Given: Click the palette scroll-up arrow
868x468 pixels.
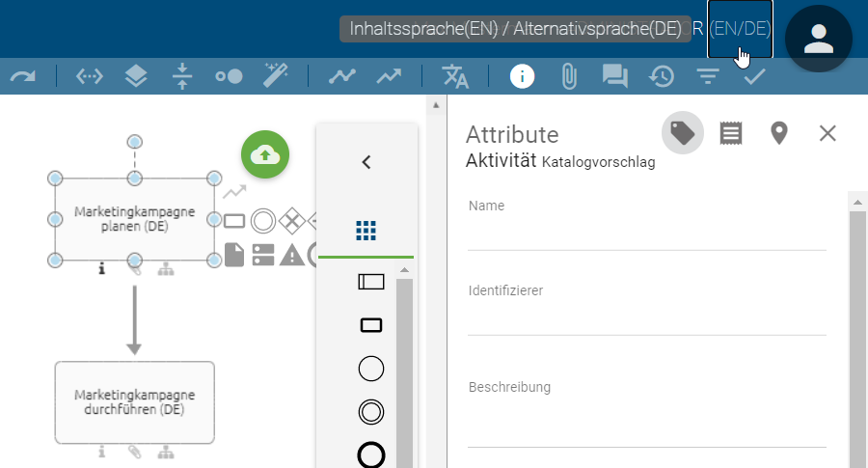Looking at the screenshot, I should tap(405, 270).
